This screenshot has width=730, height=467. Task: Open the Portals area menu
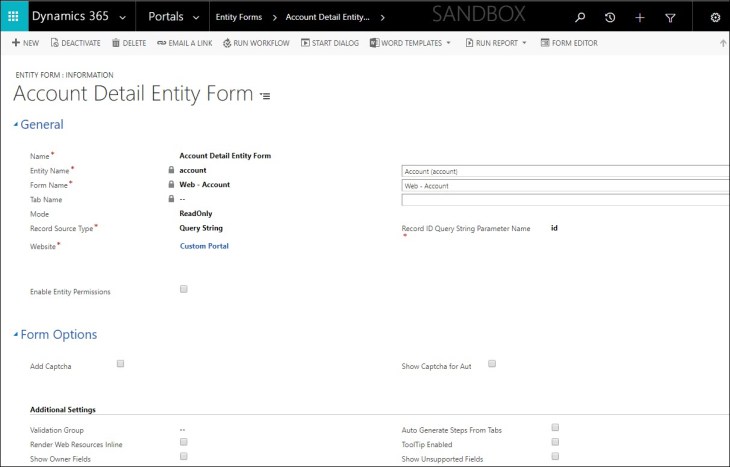[172, 17]
